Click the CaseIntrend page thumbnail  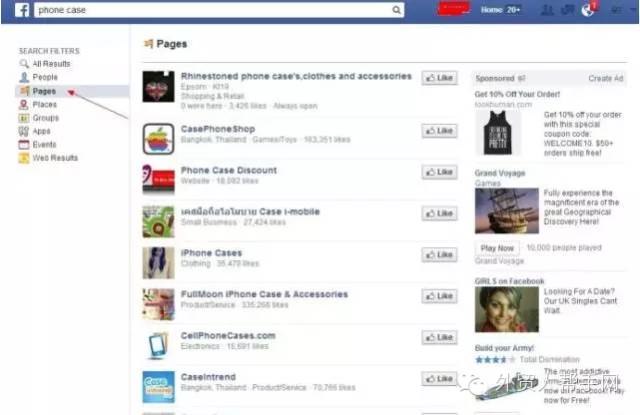point(158,387)
